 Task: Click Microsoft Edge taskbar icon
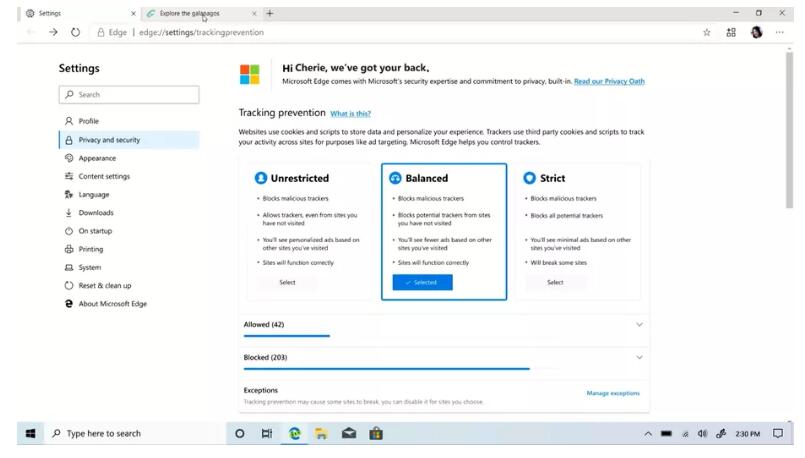[295, 434]
